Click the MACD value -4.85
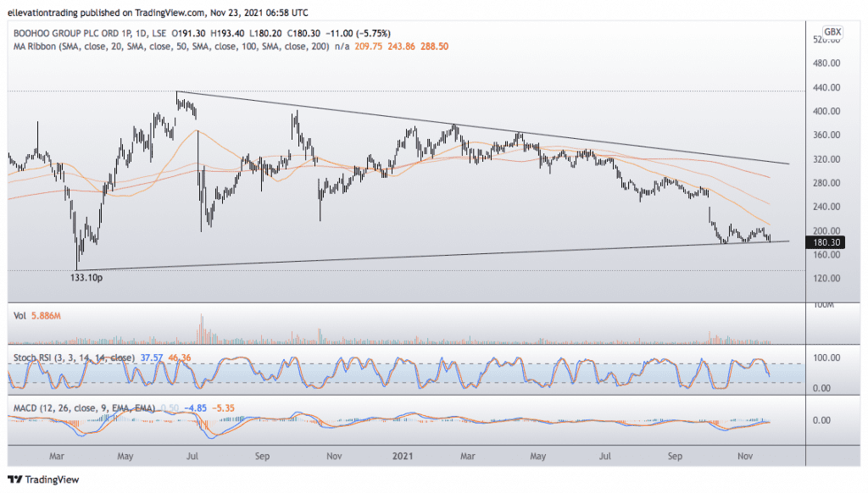 [x=195, y=408]
